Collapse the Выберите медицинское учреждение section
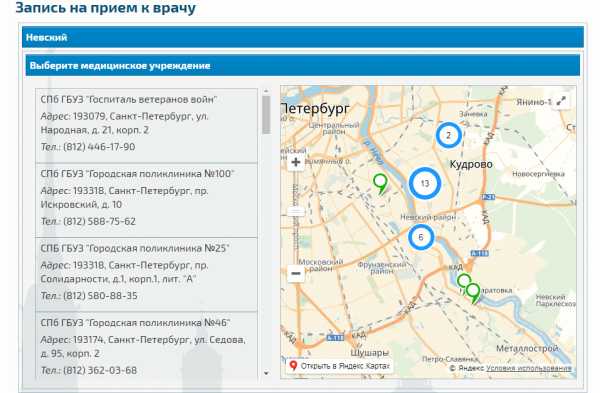 [x=303, y=65]
